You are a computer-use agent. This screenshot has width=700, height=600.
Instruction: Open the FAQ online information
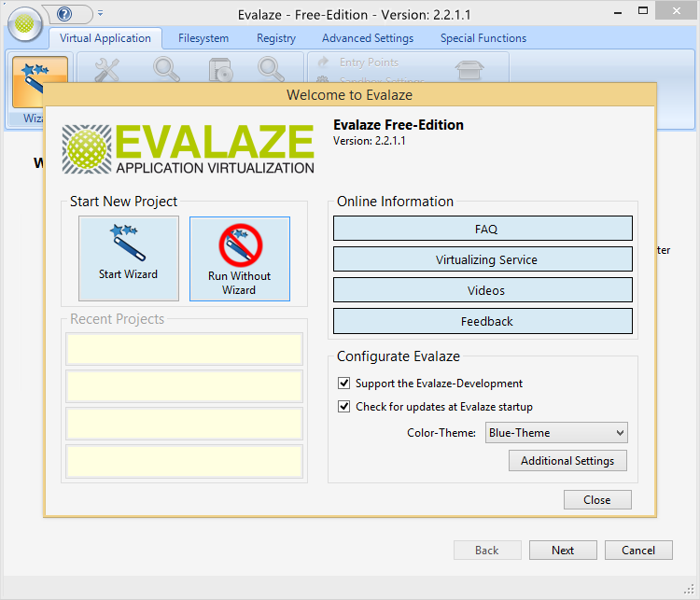pos(483,229)
